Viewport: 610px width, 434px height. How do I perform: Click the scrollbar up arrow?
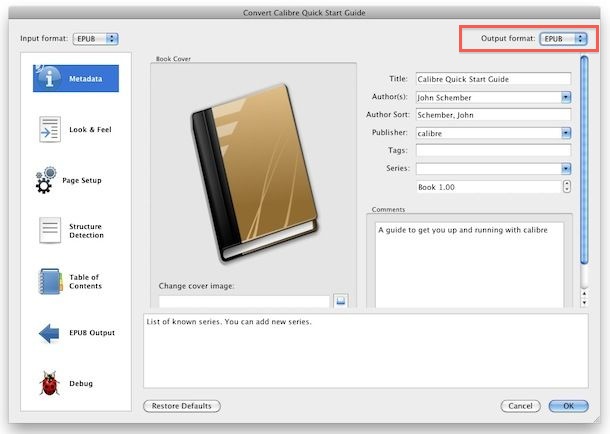tap(584, 294)
